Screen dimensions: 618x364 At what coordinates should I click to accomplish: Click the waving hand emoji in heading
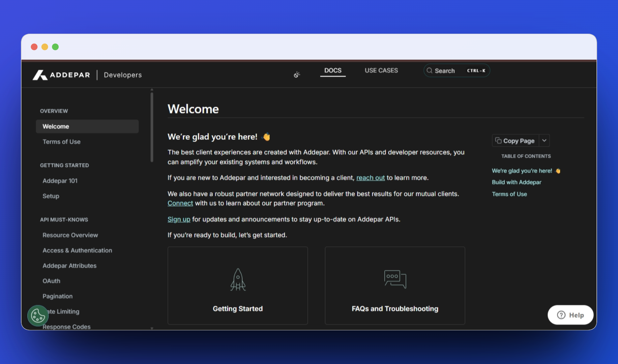click(x=266, y=136)
